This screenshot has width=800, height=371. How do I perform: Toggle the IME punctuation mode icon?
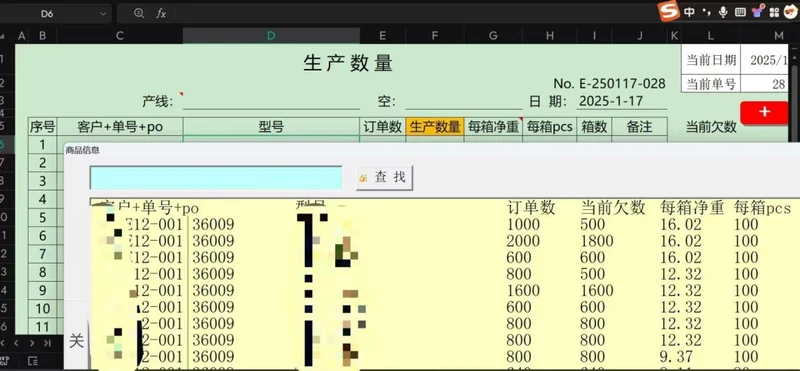click(706, 12)
